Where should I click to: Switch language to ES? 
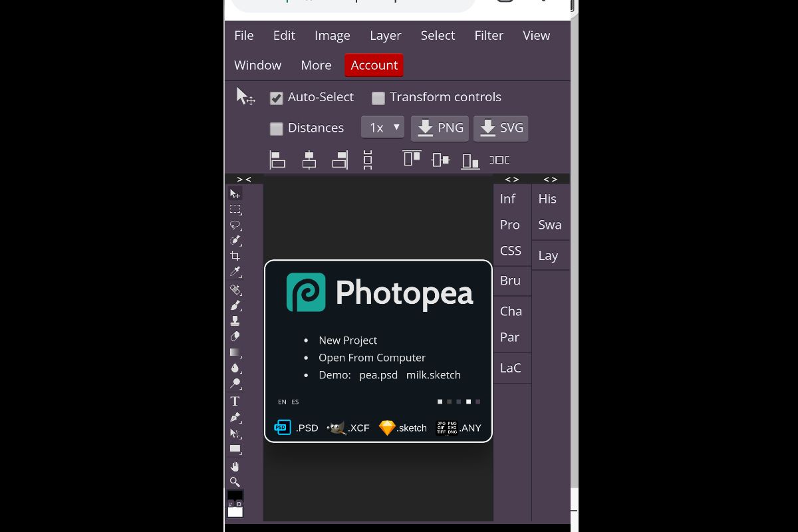[295, 402]
